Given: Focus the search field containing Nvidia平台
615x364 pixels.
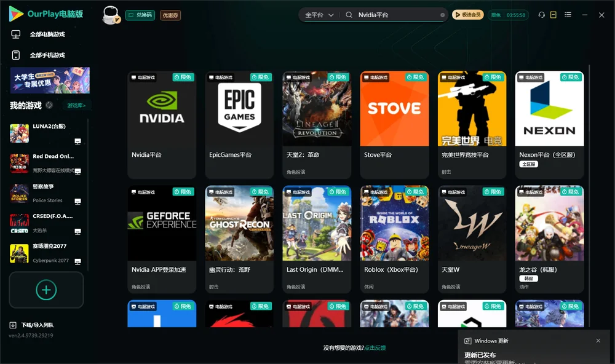Looking at the screenshot, I should click(x=396, y=15).
